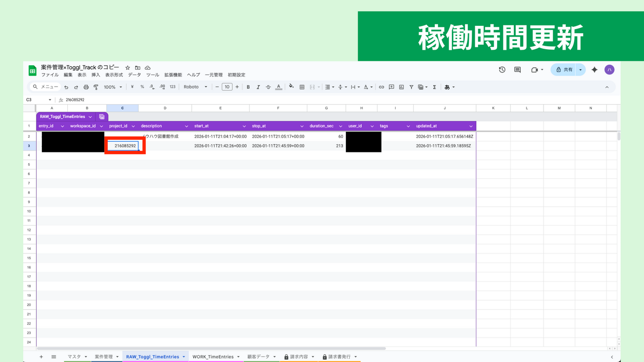Screen dimensions: 644x362
Task: Undo the last action
Action: pos(66,87)
